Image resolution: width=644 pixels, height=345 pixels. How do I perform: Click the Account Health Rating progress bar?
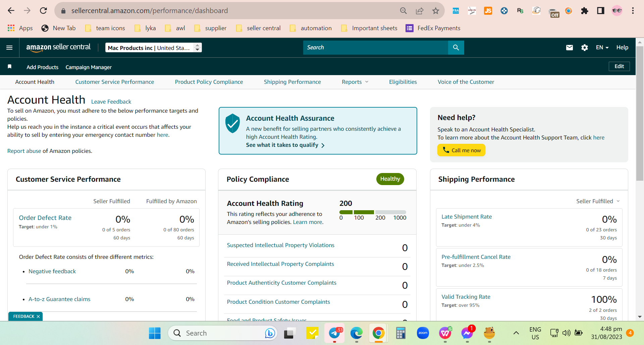373,212
